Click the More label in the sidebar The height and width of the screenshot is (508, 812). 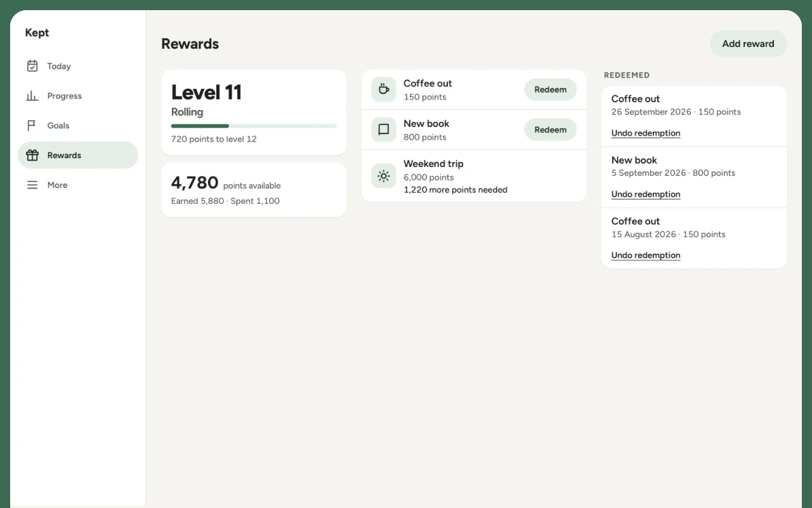coord(57,185)
